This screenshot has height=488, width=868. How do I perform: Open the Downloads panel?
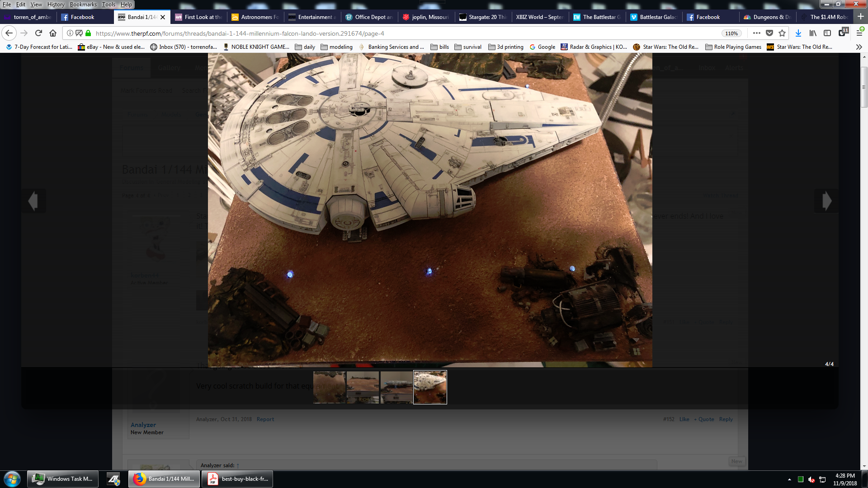[x=798, y=33]
